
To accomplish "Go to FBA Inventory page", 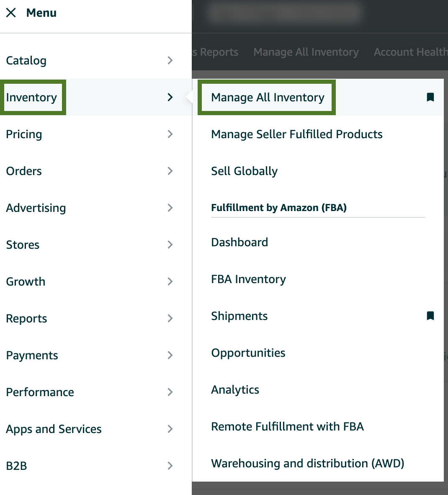I will (x=248, y=279).
